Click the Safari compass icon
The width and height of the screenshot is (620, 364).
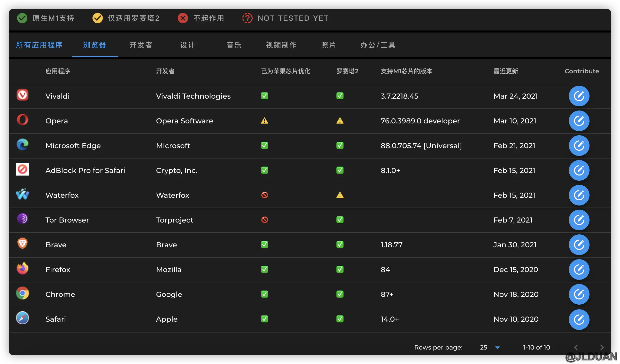[x=22, y=318]
